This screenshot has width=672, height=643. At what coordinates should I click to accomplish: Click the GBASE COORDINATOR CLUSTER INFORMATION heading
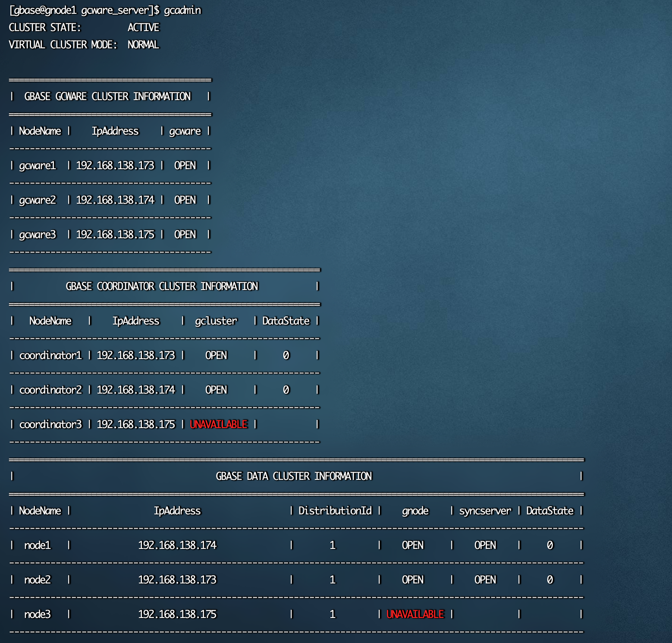[162, 287]
